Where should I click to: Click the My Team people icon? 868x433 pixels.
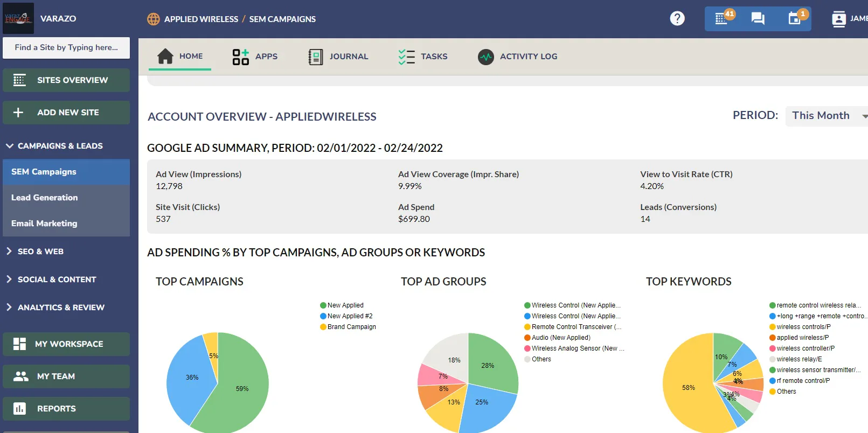(x=21, y=376)
